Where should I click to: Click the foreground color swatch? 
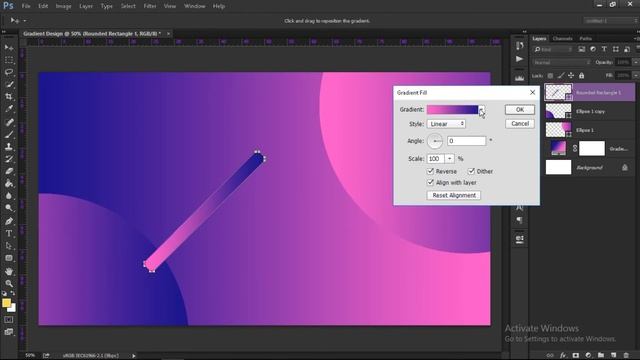click(x=6, y=303)
